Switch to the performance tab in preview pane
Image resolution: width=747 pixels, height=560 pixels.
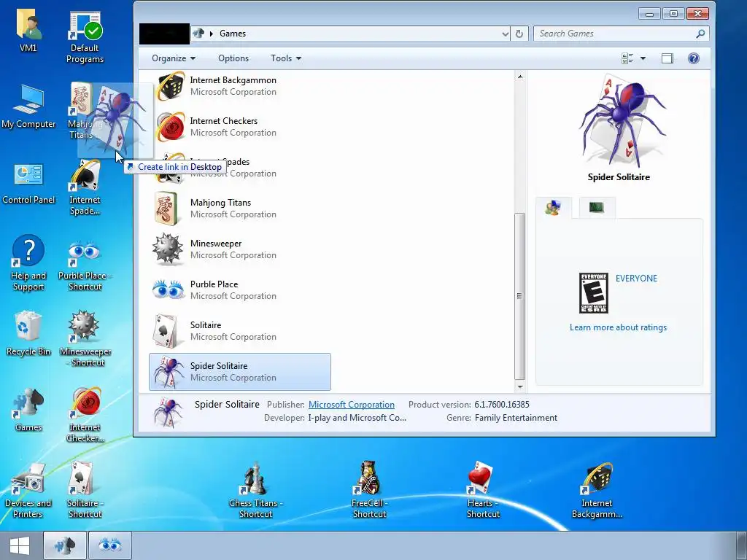click(x=597, y=207)
